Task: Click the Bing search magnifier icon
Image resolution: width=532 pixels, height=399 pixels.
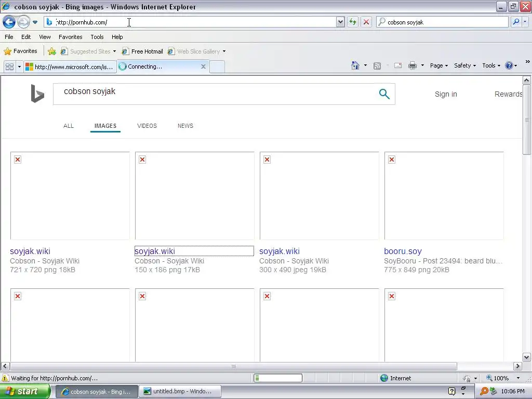Action: pos(384,94)
